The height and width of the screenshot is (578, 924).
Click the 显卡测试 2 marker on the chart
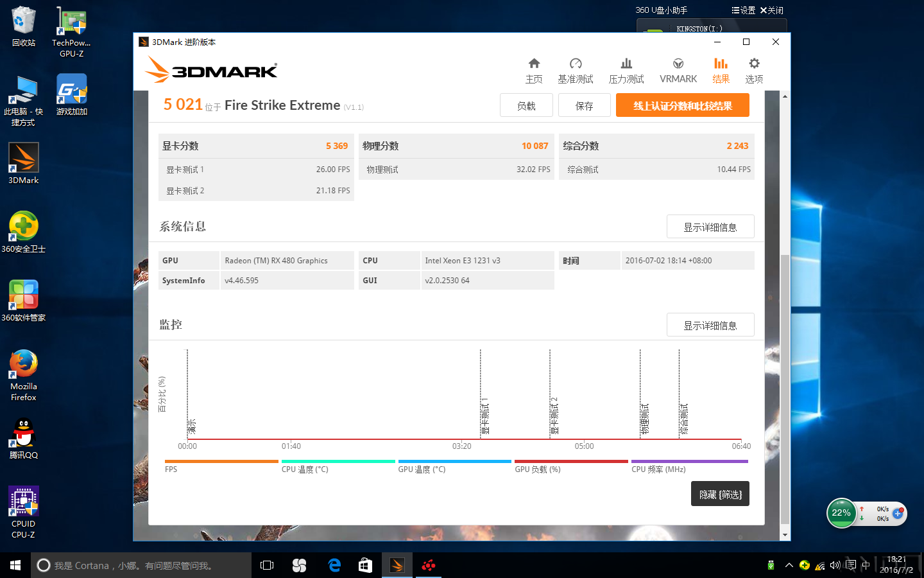pyautogui.click(x=554, y=416)
